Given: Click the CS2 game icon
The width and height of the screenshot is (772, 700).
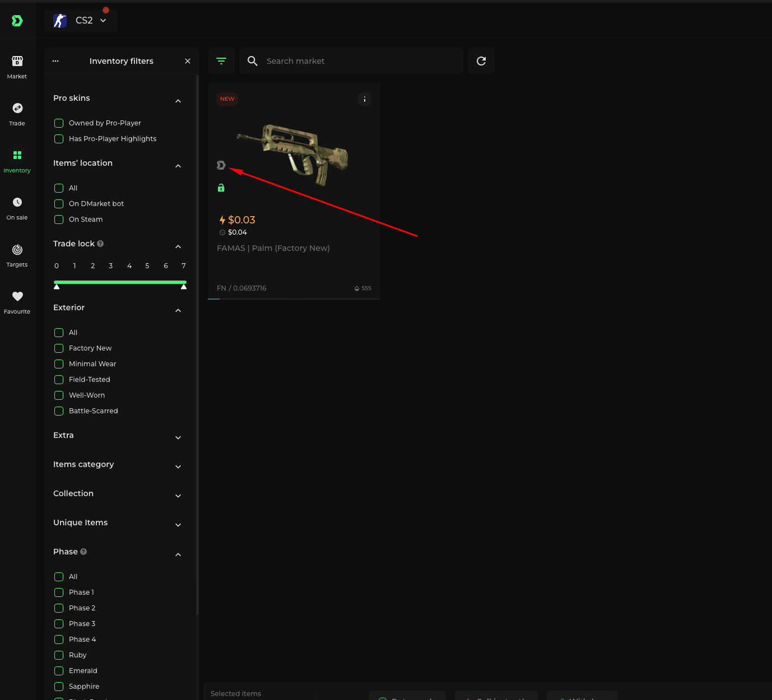Looking at the screenshot, I should pyautogui.click(x=60, y=21).
